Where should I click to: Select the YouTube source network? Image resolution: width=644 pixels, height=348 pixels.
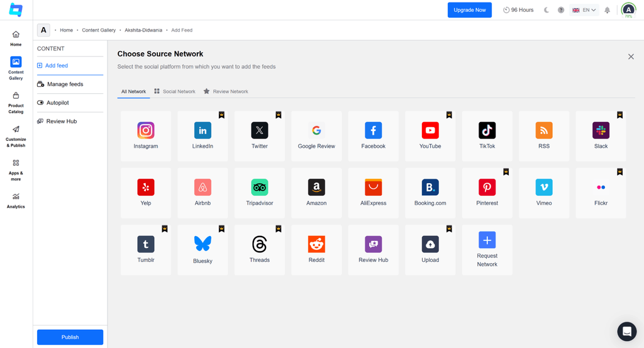[430, 136]
